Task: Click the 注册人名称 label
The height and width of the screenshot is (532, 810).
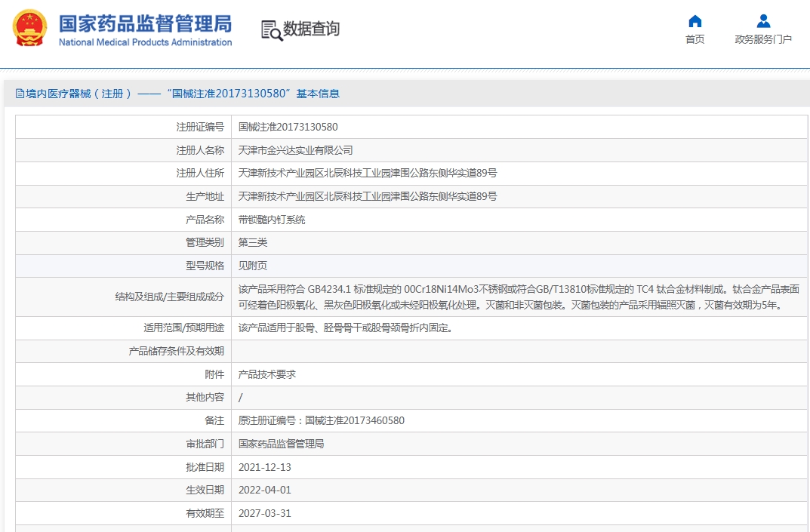Action: click(x=200, y=150)
